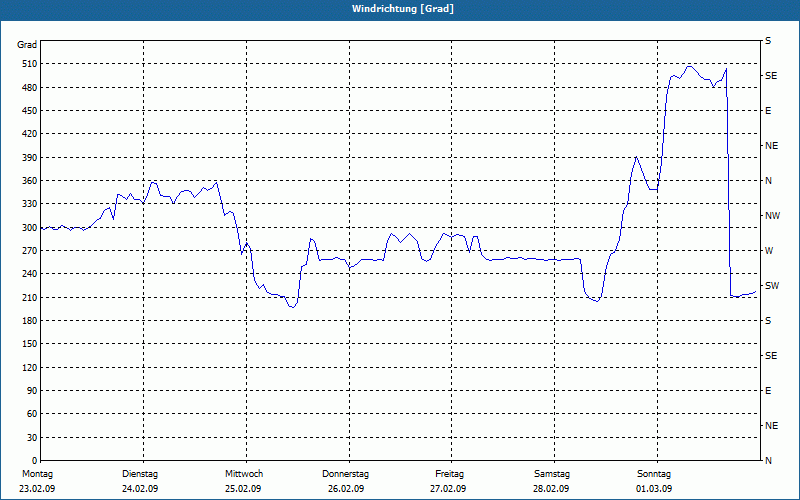Select the 480 value on the degree axis
Viewport: 800px width, 500px height.
point(30,87)
